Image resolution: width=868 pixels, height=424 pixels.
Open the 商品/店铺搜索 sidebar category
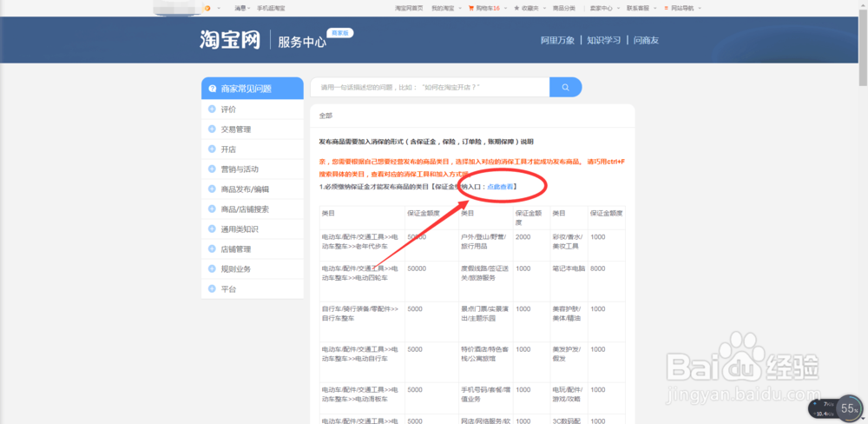tap(253, 209)
